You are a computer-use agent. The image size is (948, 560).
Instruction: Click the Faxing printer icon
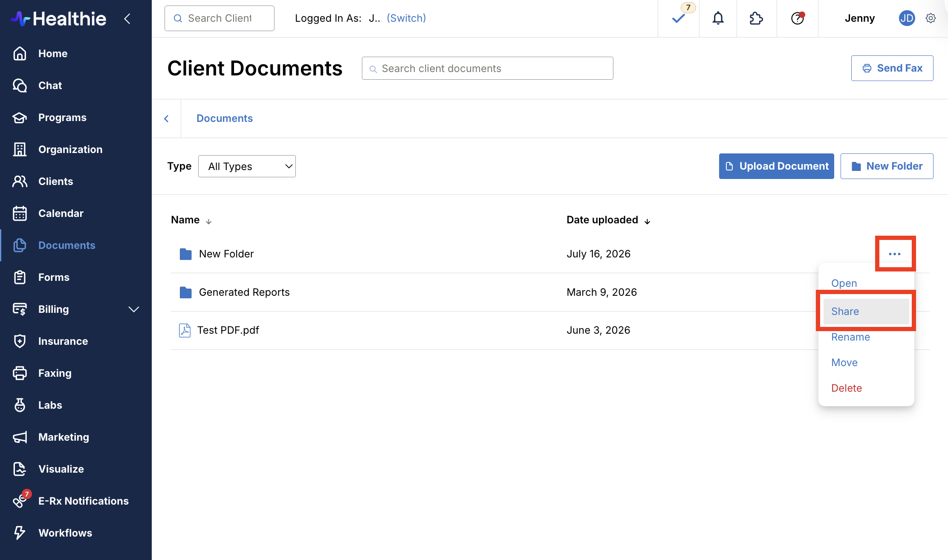tap(20, 373)
